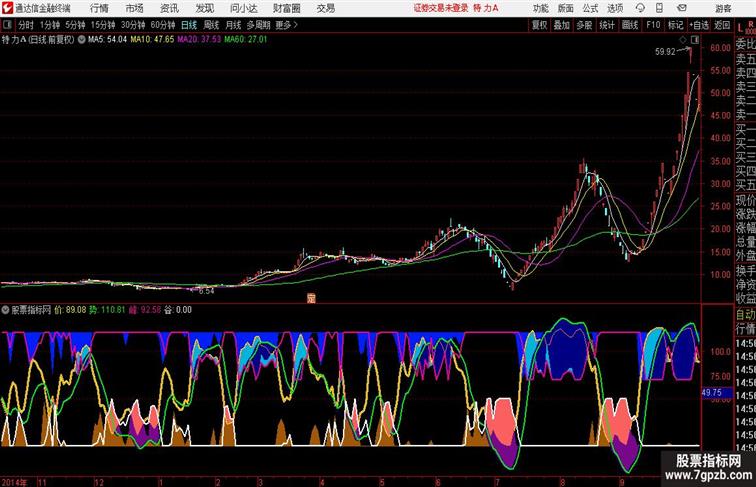Open the 公式 menu

click(x=590, y=8)
